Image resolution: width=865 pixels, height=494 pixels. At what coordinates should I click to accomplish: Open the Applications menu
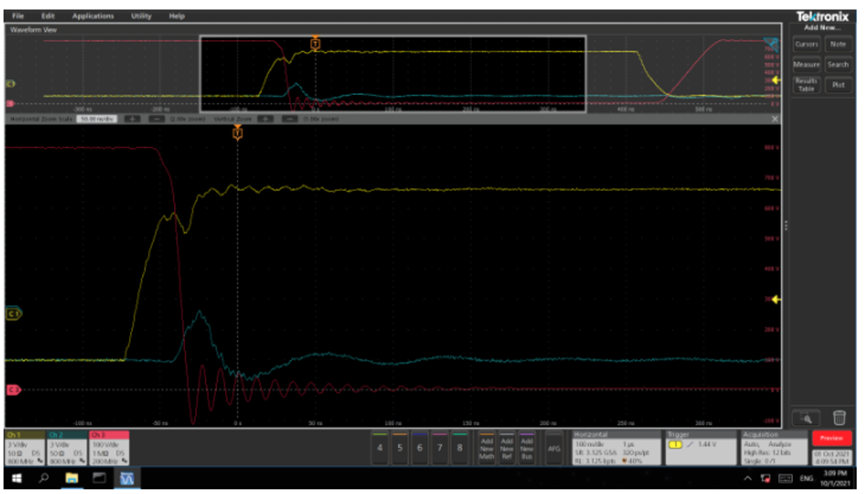click(x=92, y=17)
